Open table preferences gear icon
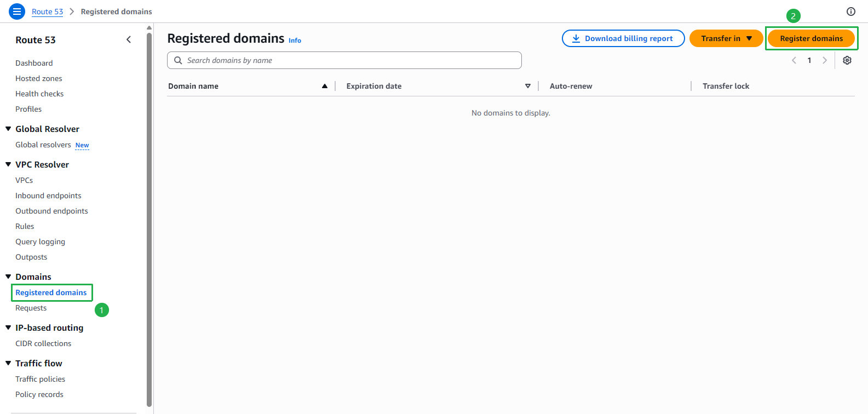Viewport: 868px width, 414px height. pos(847,60)
